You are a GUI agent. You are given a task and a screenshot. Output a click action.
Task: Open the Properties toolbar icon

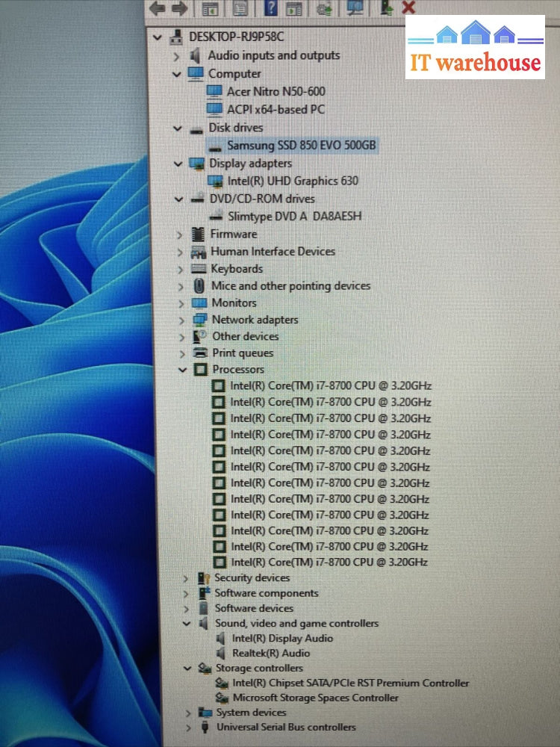click(240, 9)
